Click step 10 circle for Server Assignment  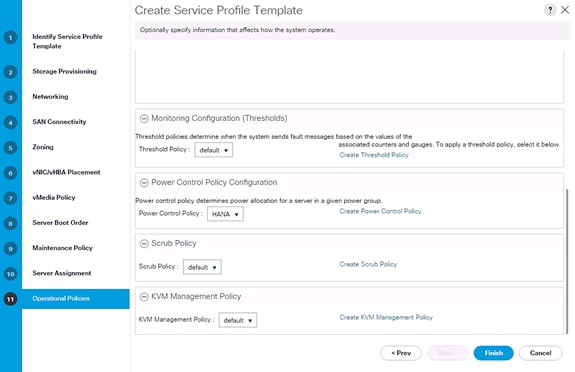(10, 274)
